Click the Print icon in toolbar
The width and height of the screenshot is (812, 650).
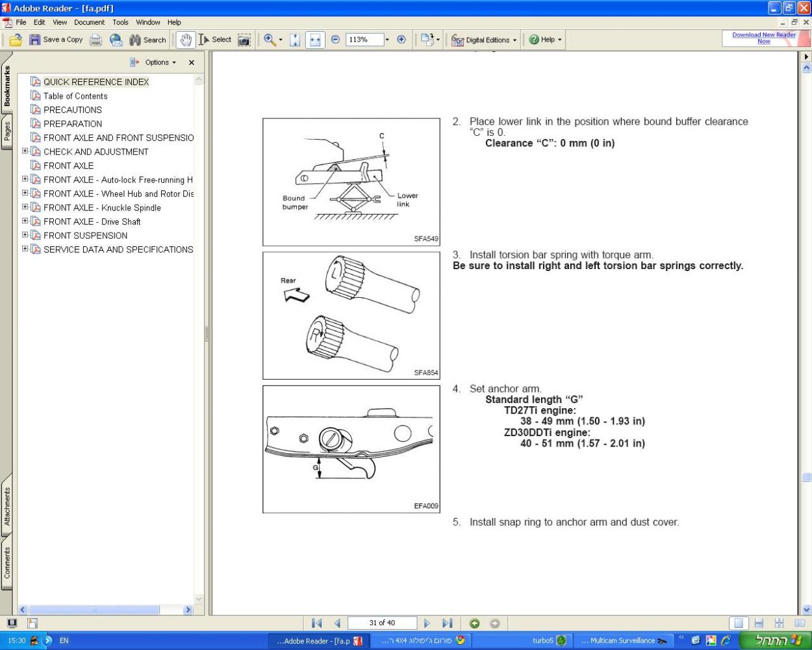pyautogui.click(x=95, y=40)
